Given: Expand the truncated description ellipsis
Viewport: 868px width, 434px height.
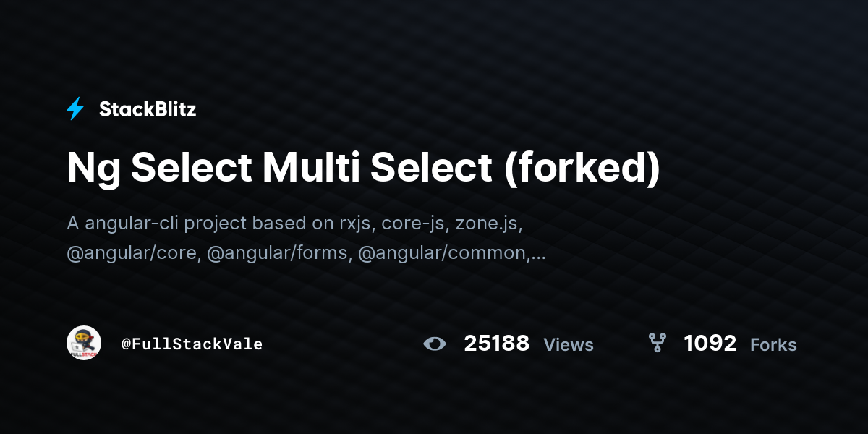Looking at the screenshot, I should (538, 255).
